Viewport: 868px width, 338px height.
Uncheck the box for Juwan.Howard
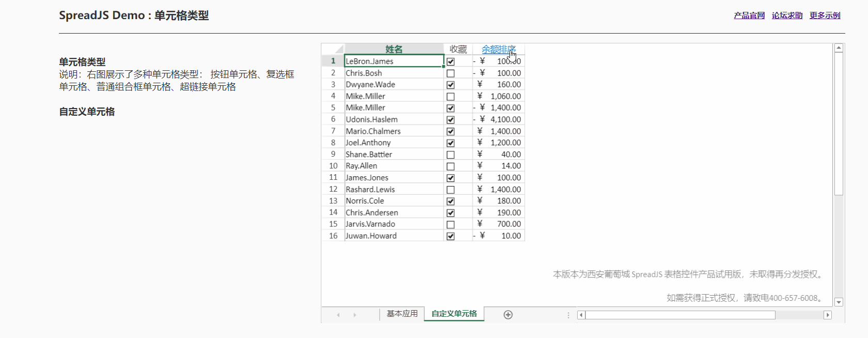[451, 236]
